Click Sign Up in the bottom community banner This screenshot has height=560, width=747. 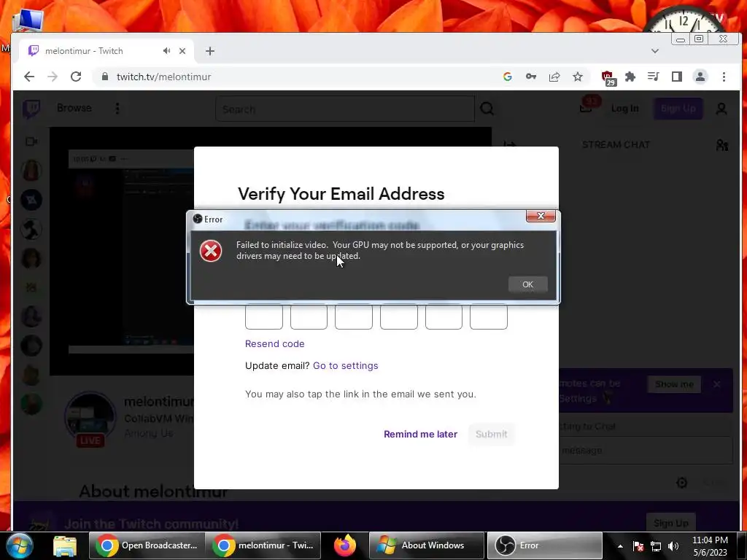(671, 523)
